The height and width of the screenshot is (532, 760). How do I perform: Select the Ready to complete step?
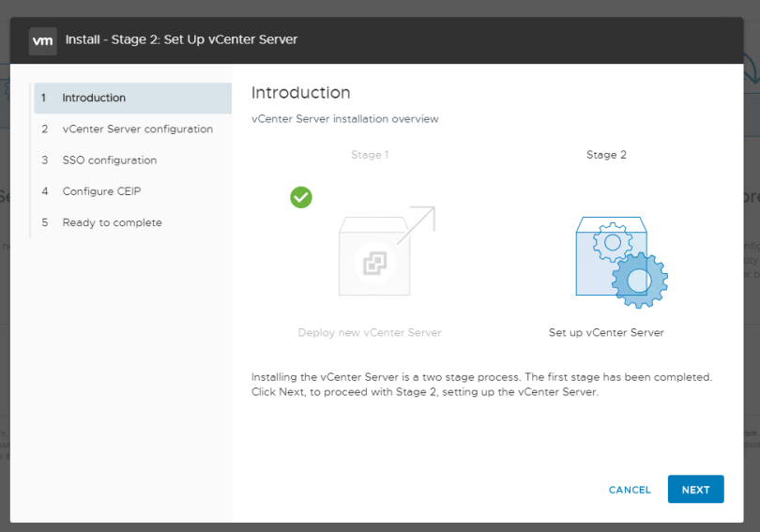(x=112, y=222)
